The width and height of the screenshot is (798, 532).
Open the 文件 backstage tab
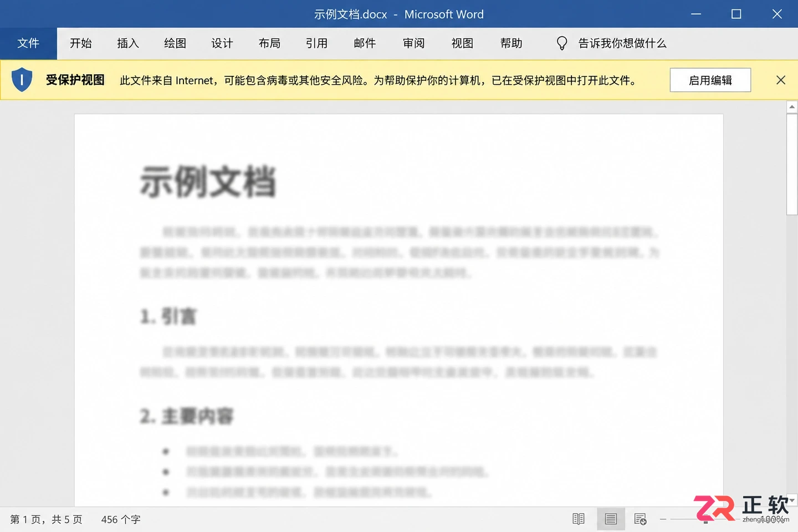pos(28,43)
